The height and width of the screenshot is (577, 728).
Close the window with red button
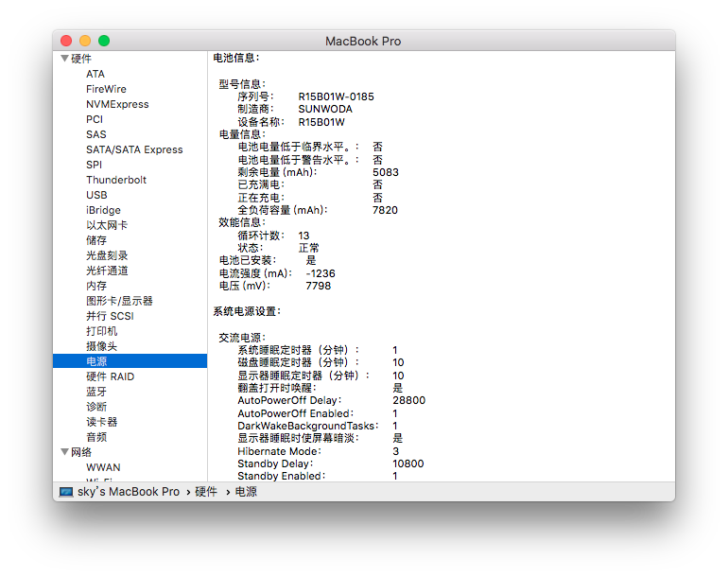click(66, 41)
